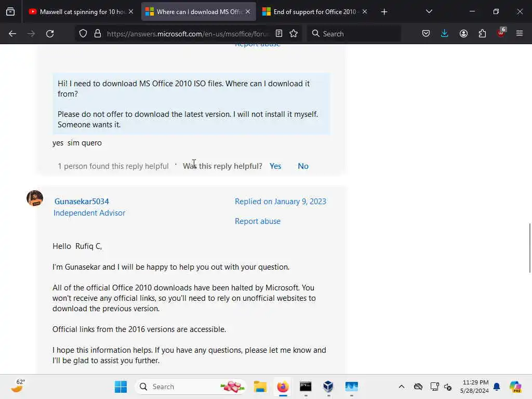
Task: Click the 'Hello Rufiq C,' greeting
Action: [77, 246]
